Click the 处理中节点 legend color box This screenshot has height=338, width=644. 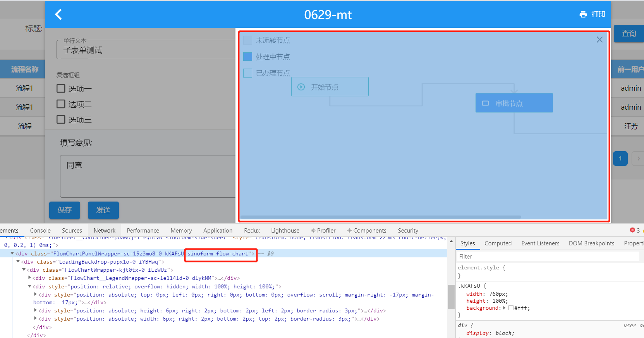tap(247, 57)
